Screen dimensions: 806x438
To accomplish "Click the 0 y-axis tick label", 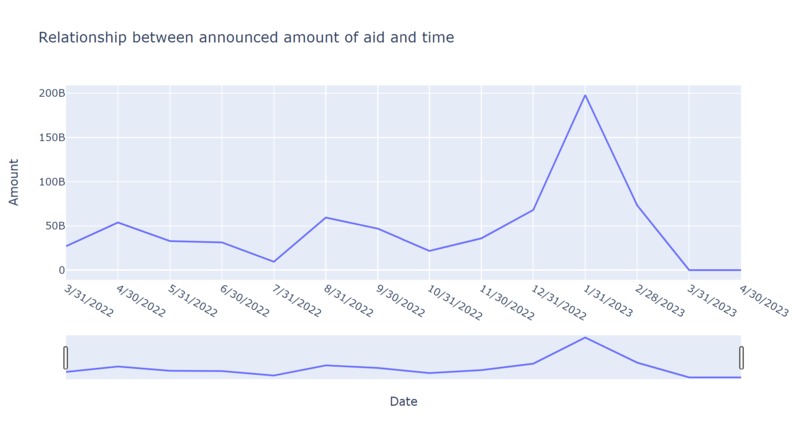I will click(62, 270).
